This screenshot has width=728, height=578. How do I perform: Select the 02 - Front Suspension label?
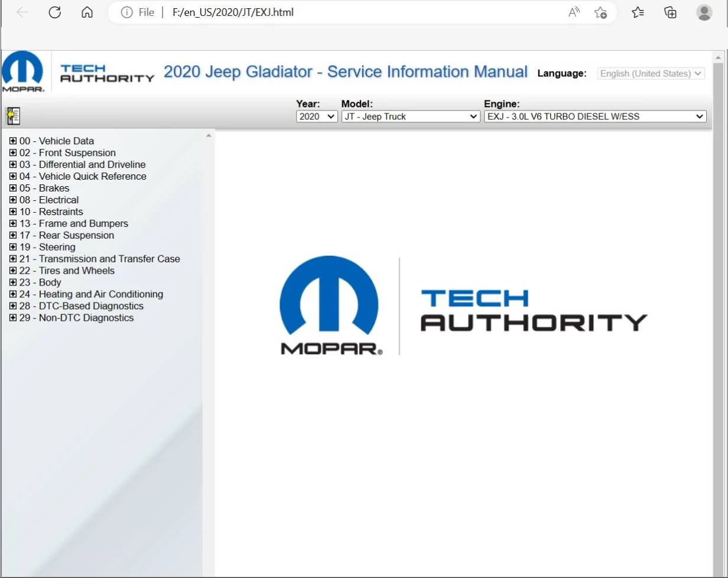click(67, 152)
